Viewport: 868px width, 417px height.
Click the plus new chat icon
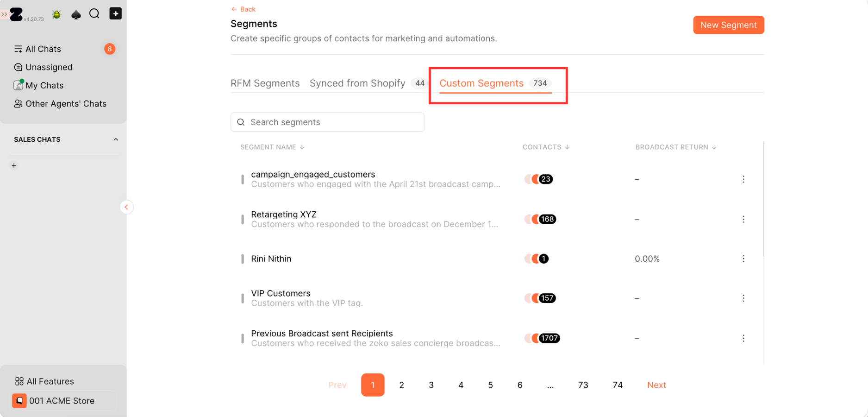click(115, 13)
